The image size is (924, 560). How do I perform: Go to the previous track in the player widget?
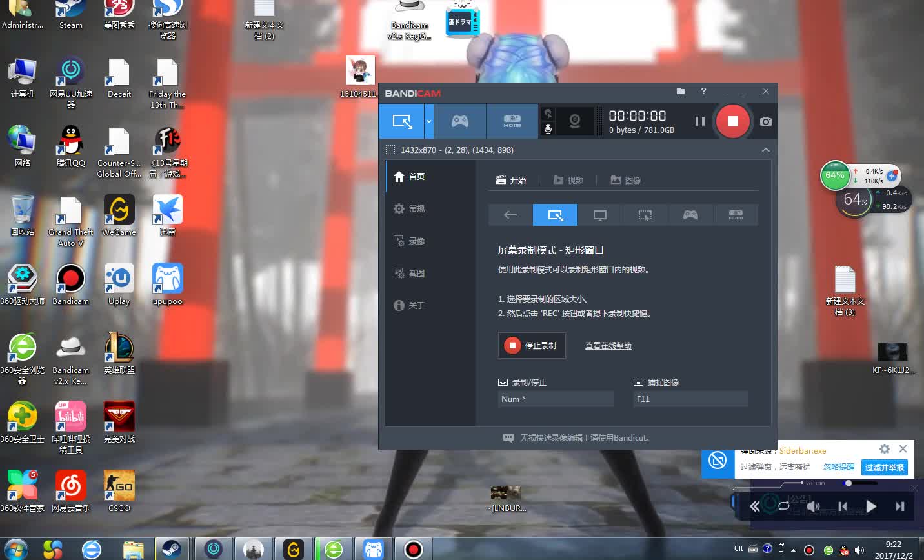point(842,506)
